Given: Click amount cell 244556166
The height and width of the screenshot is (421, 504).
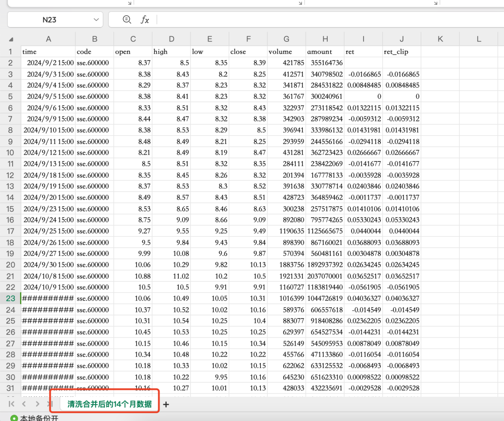Looking at the screenshot, I should click(325, 142).
